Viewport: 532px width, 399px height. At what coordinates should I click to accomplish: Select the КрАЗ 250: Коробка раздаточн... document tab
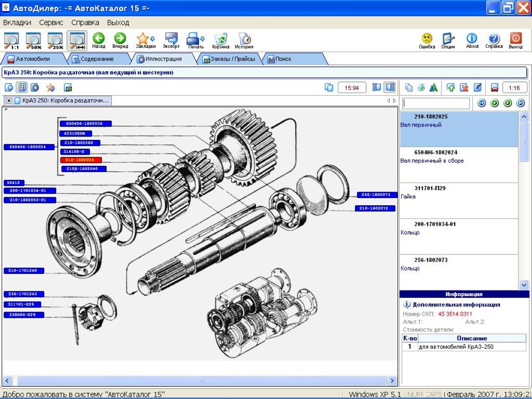pos(62,101)
